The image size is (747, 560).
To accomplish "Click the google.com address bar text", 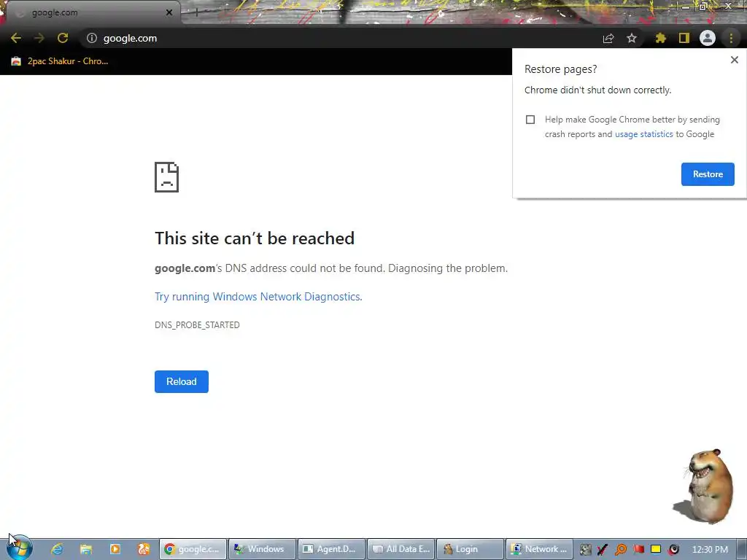I will coord(130,38).
